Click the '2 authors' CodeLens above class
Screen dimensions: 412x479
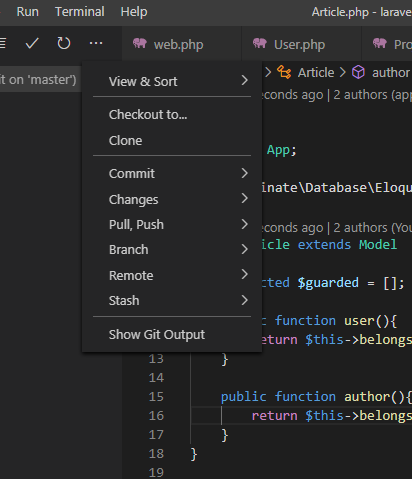coord(360,228)
